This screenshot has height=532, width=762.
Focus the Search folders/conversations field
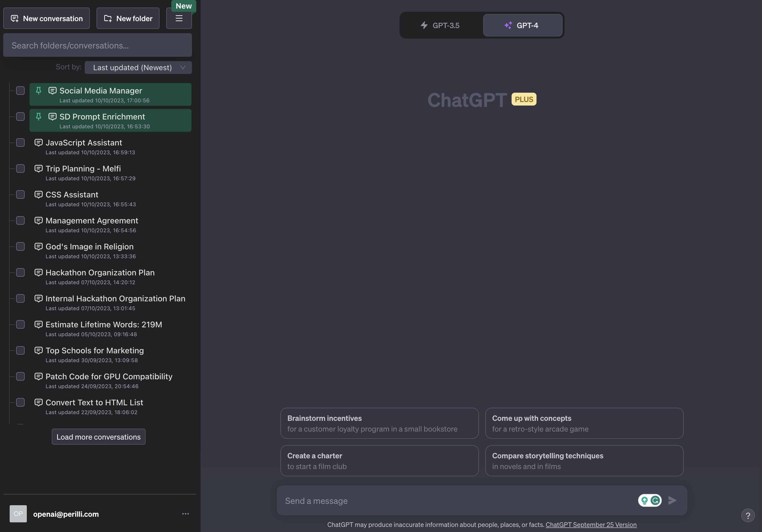(98, 45)
